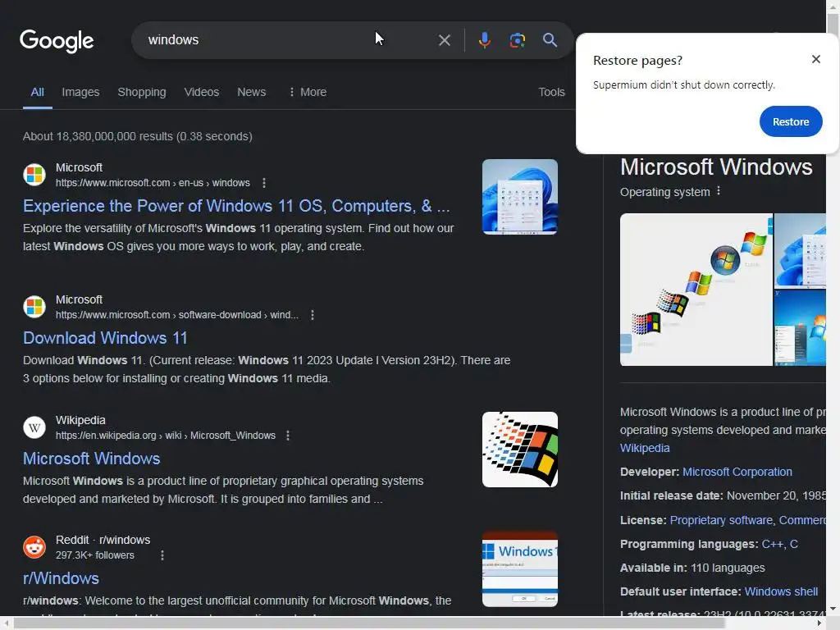Open C++ programming language link
840x630 pixels.
772,545
